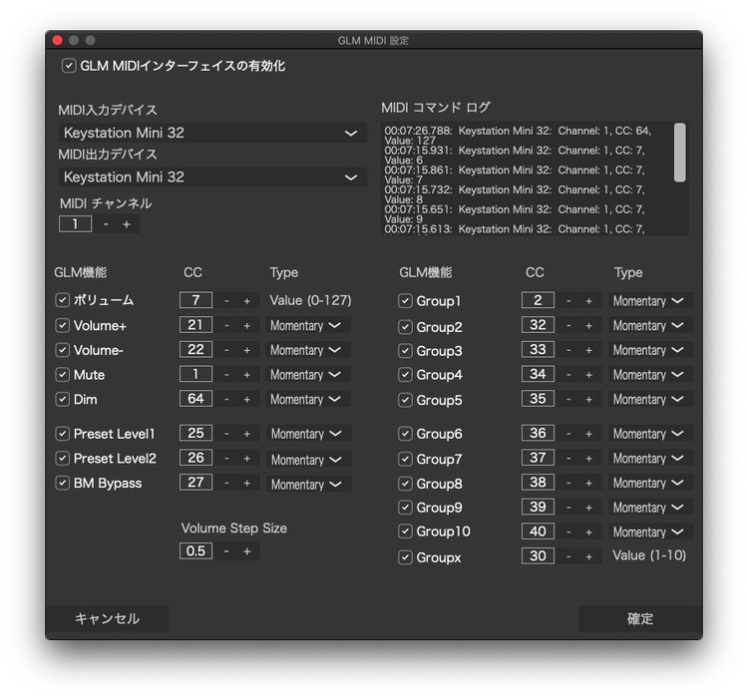Open the MIDI output device dropdown
Screen dimensions: 748x700
click(x=211, y=177)
